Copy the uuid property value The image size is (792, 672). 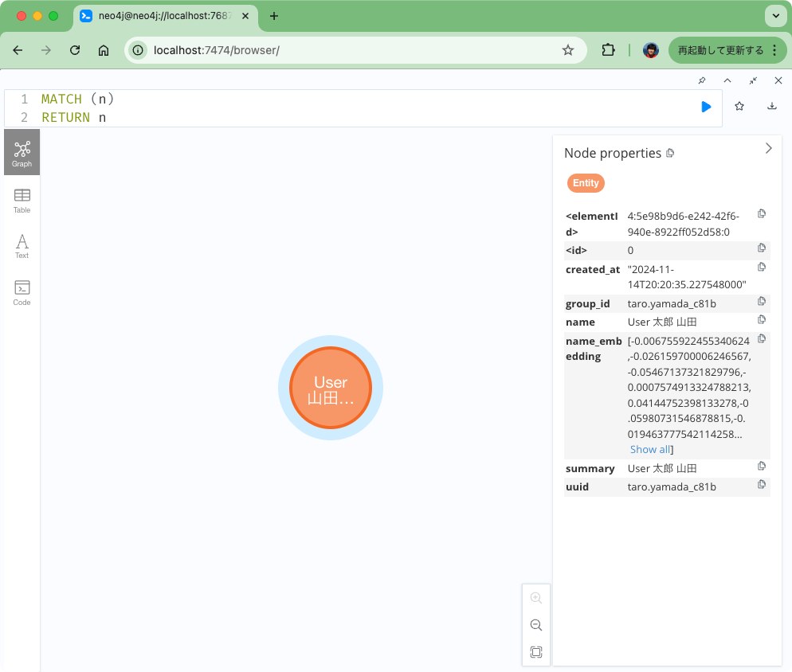pyautogui.click(x=762, y=485)
